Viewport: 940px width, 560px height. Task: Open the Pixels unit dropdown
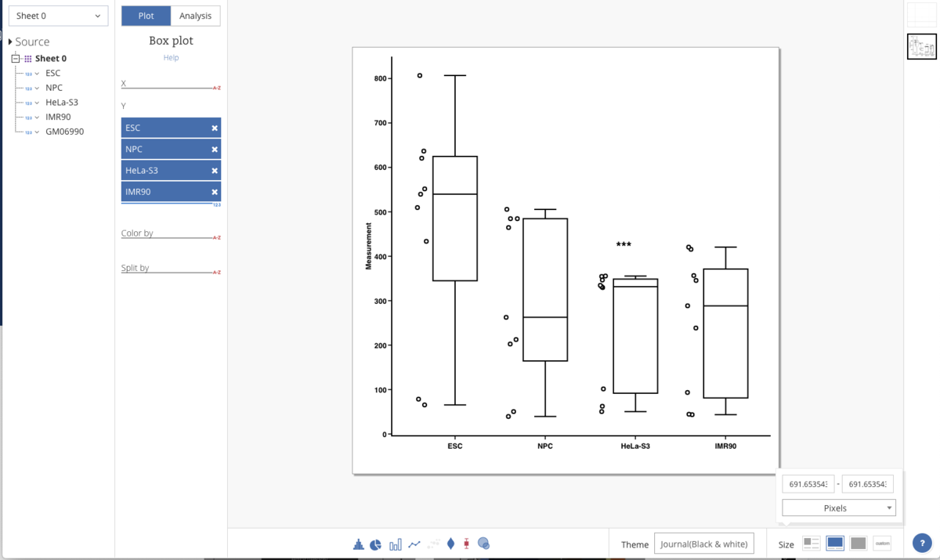click(x=839, y=508)
